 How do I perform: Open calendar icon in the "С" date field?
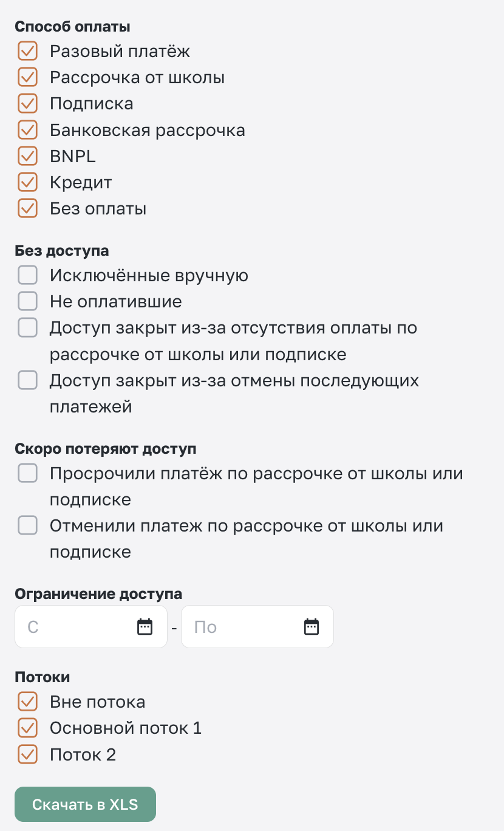pos(145,626)
